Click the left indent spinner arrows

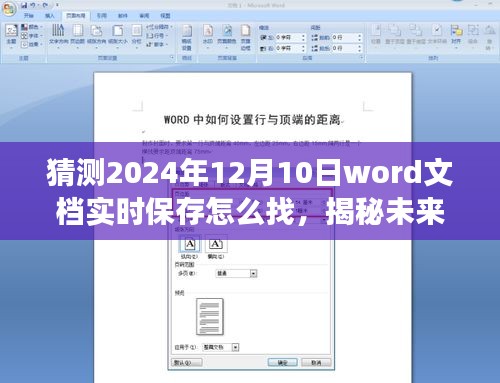[x=303, y=38]
